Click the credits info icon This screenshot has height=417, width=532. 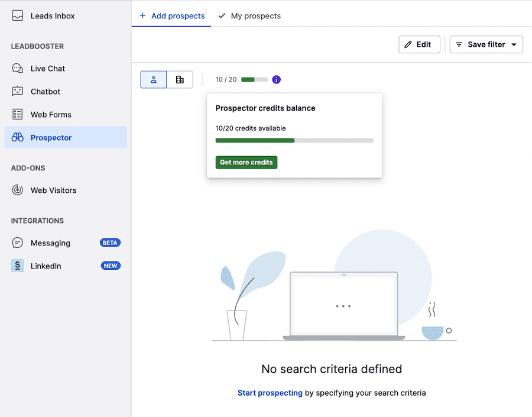[276, 79]
